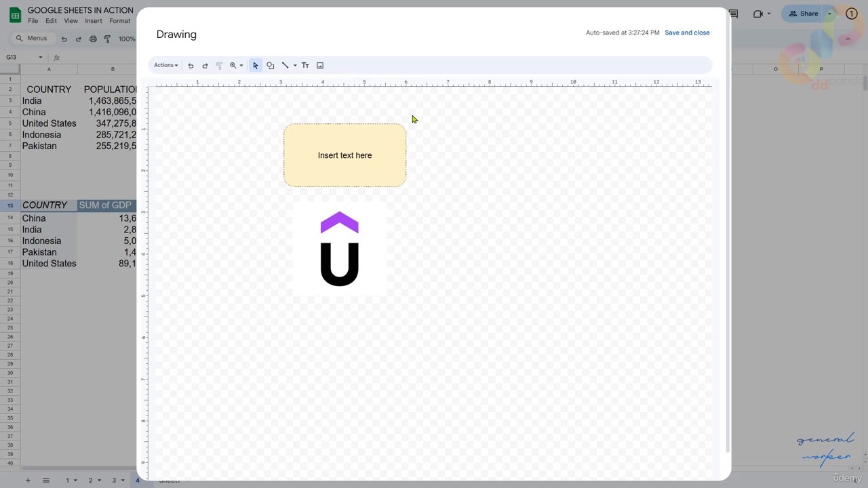This screenshot has height=488, width=868.
Task: Click the Share button
Action: 803,14
